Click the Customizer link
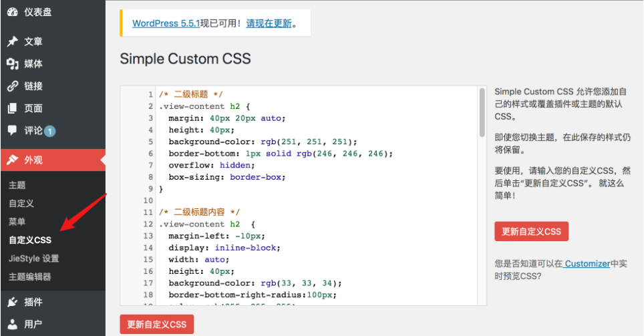This screenshot has height=336, width=644. [587, 264]
